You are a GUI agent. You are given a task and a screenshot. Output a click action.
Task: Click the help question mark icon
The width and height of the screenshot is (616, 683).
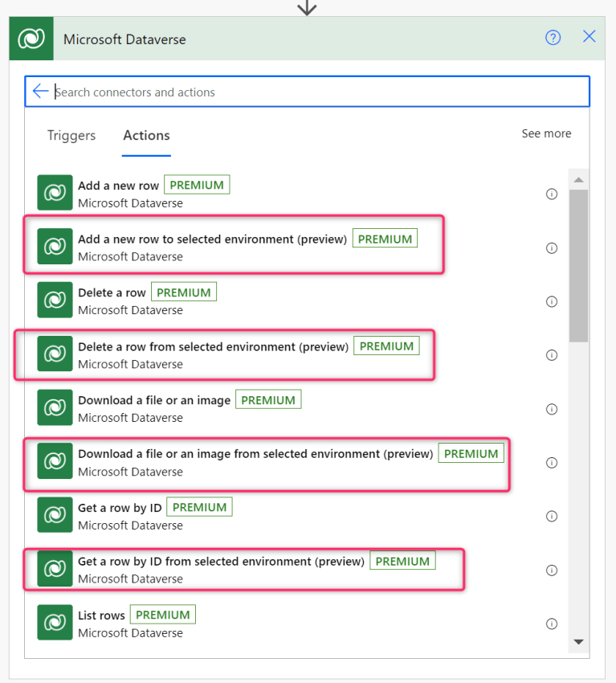coord(553,37)
